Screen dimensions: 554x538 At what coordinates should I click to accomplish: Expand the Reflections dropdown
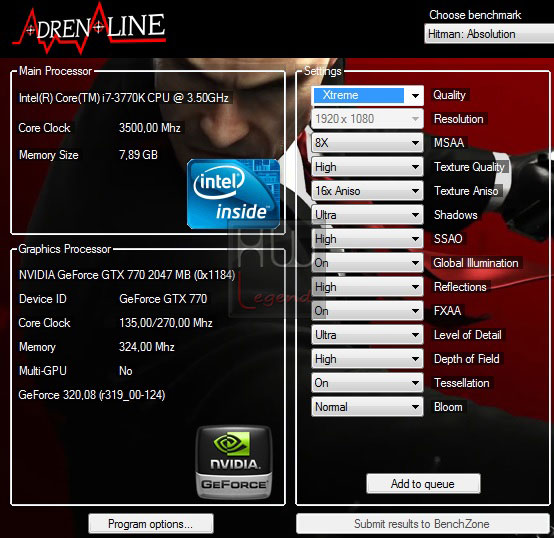(367, 287)
